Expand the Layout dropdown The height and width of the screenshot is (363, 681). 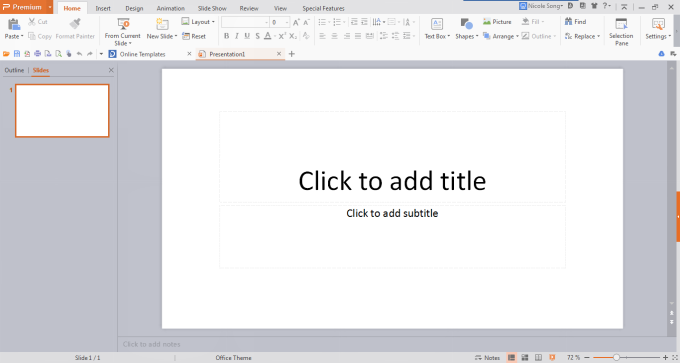[x=213, y=22]
